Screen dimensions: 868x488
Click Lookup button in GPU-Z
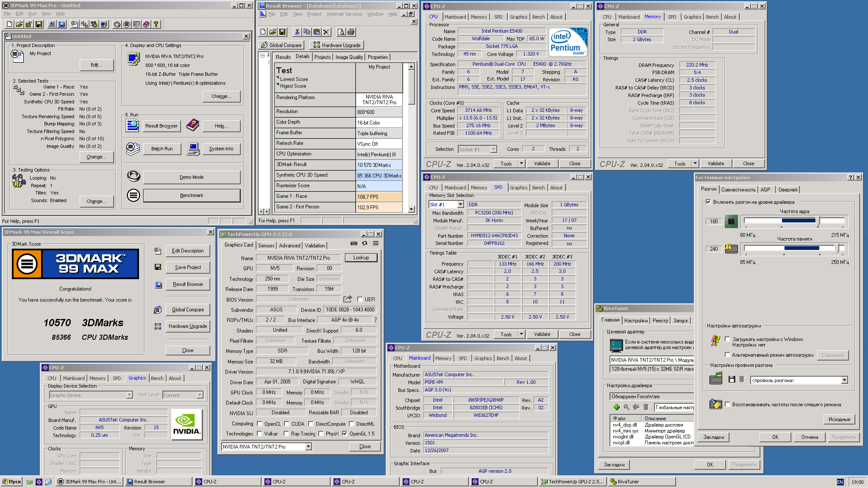tap(361, 258)
